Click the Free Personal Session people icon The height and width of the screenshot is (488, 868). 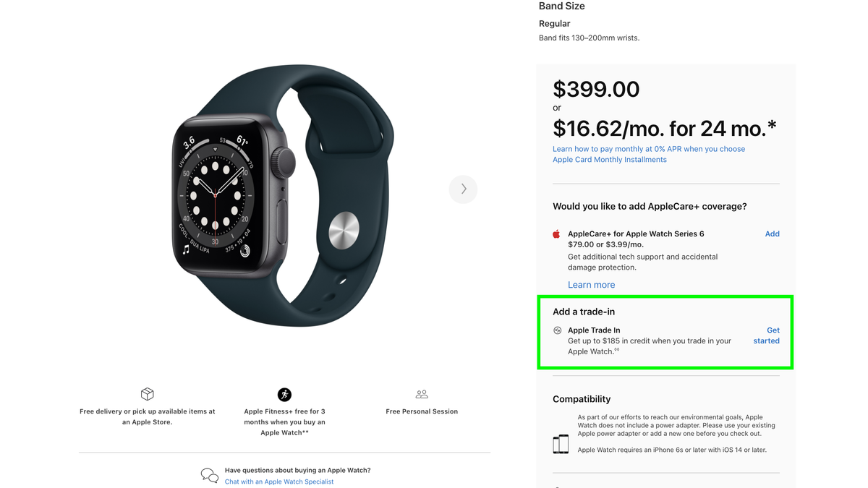click(422, 395)
